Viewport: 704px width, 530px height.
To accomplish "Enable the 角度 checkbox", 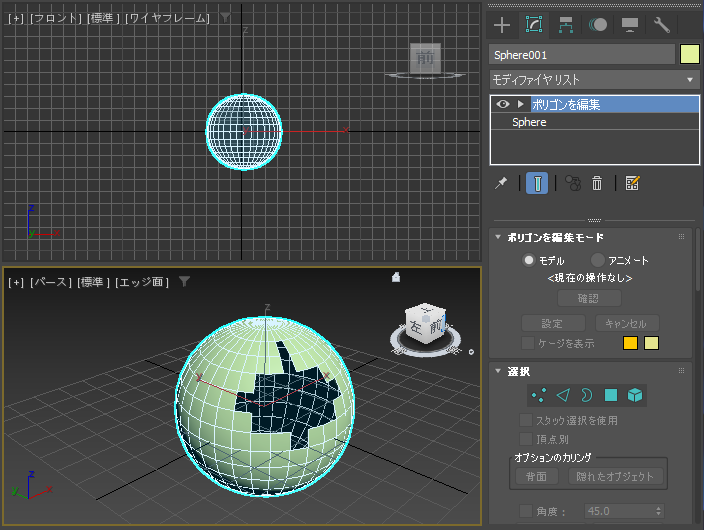I will click(x=526, y=511).
